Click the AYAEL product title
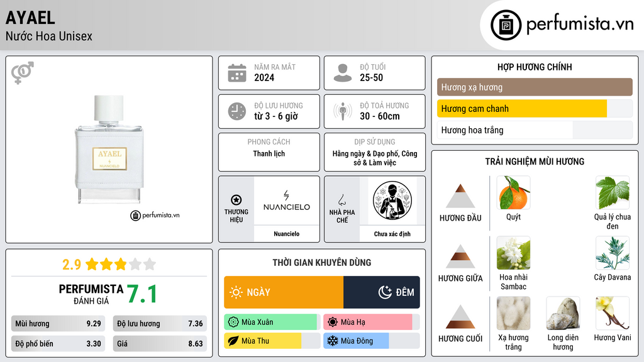 30,18
